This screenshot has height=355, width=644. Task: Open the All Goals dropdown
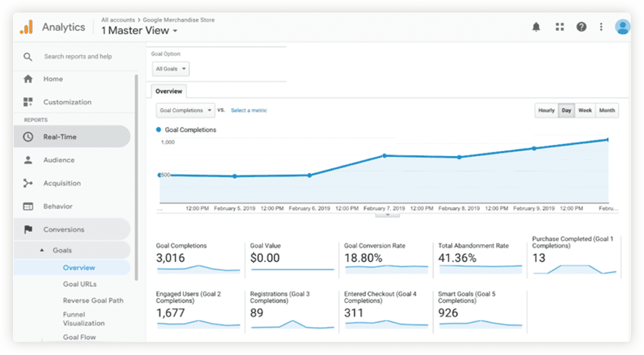171,69
